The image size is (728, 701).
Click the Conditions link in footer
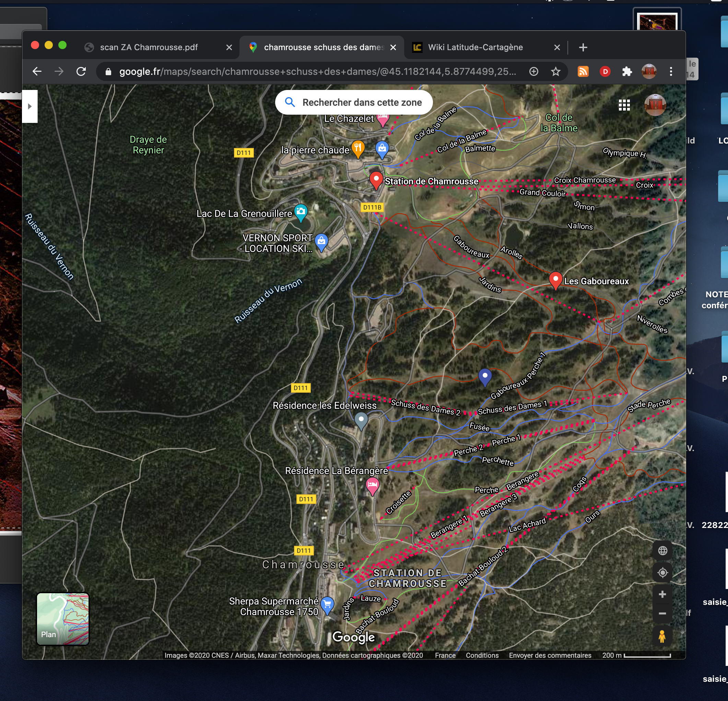[x=482, y=655]
